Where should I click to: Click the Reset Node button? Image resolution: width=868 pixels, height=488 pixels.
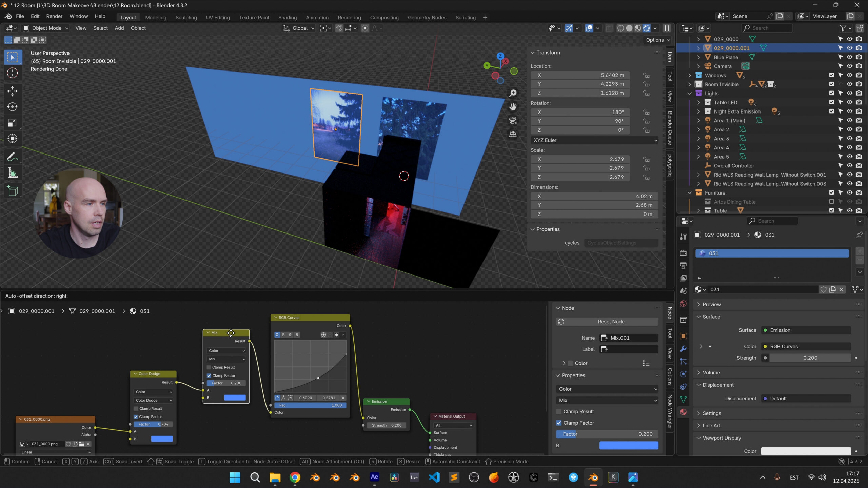(x=607, y=322)
